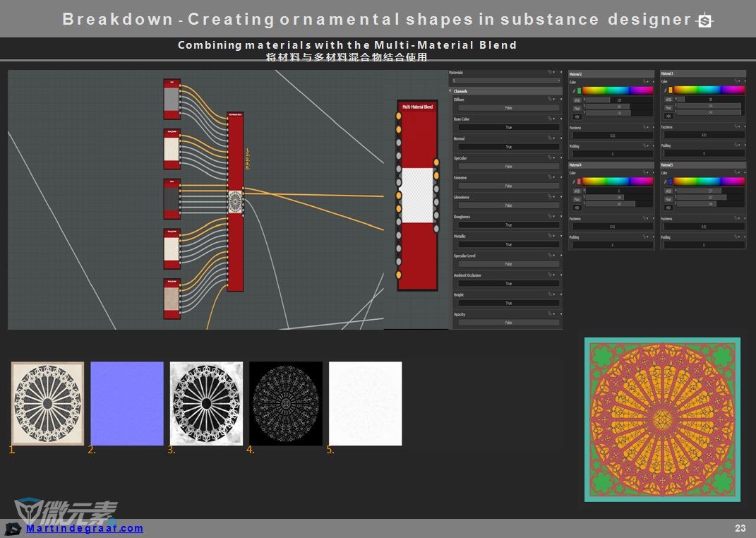Turn off the Roughness channel
The height and width of the screenshot is (538, 756).
tap(509, 225)
